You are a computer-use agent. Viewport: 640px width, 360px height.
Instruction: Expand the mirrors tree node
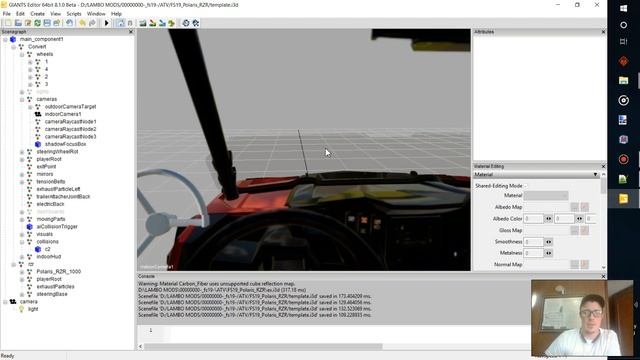point(22,174)
